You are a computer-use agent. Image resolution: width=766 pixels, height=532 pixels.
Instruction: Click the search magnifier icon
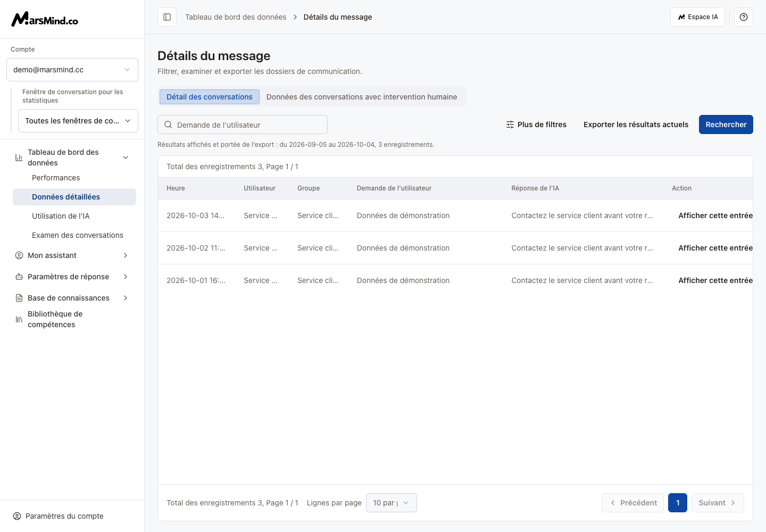pos(168,124)
